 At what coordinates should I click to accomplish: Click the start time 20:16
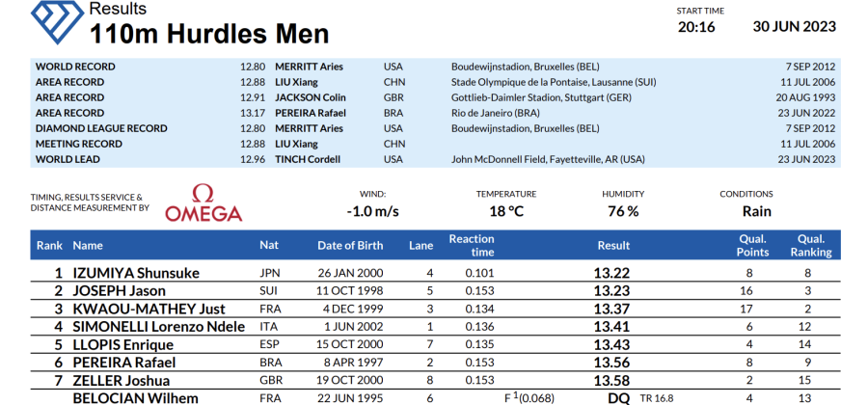695,27
